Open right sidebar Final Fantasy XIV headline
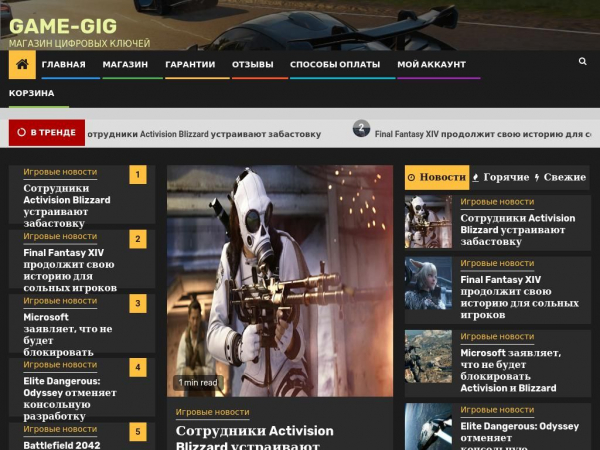Image resolution: width=600 pixels, height=450 pixels. coord(520,297)
